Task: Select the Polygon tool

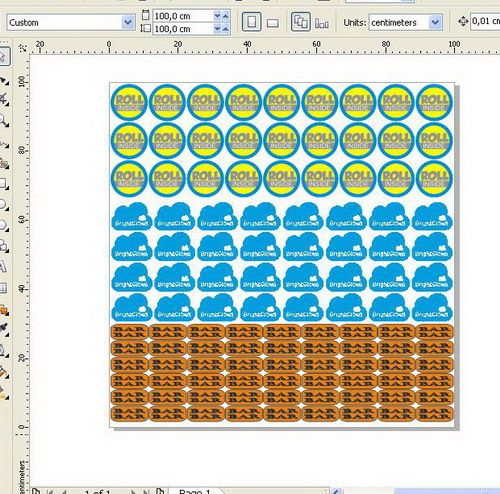Action: [x=3, y=225]
